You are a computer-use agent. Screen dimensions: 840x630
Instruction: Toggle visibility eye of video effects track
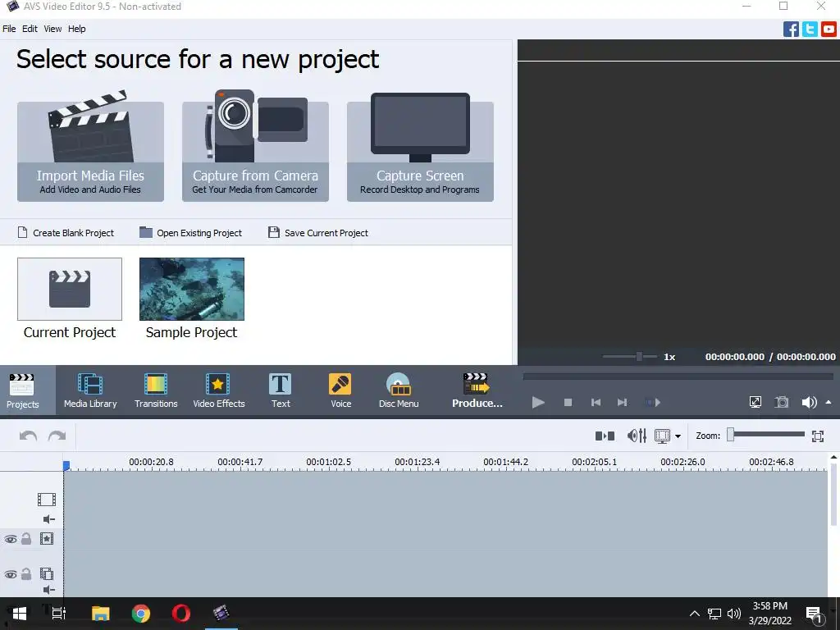pyautogui.click(x=10, y=539)
